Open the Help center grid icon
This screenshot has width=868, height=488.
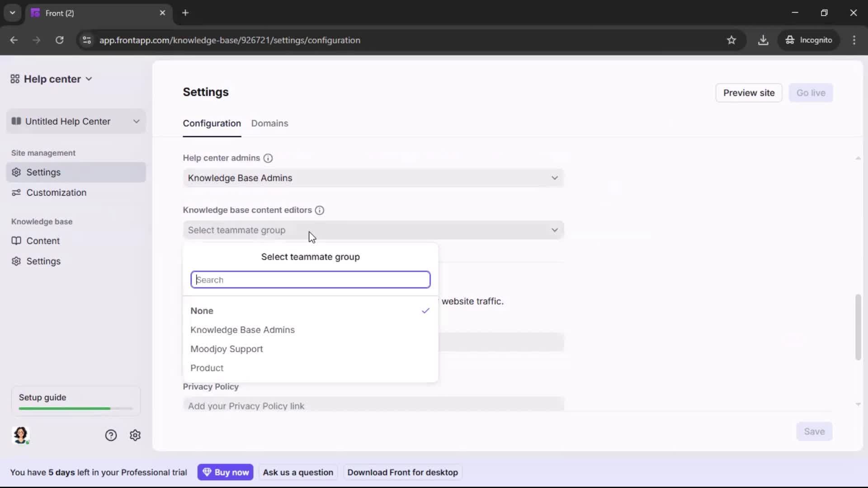tap(14, 79)
